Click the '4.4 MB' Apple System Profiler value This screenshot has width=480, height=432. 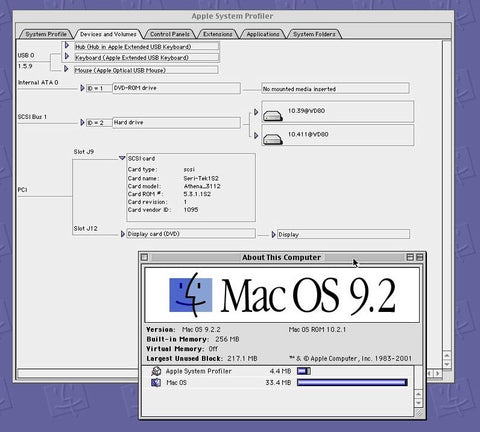pyautogui.click(x=280, y=371)
